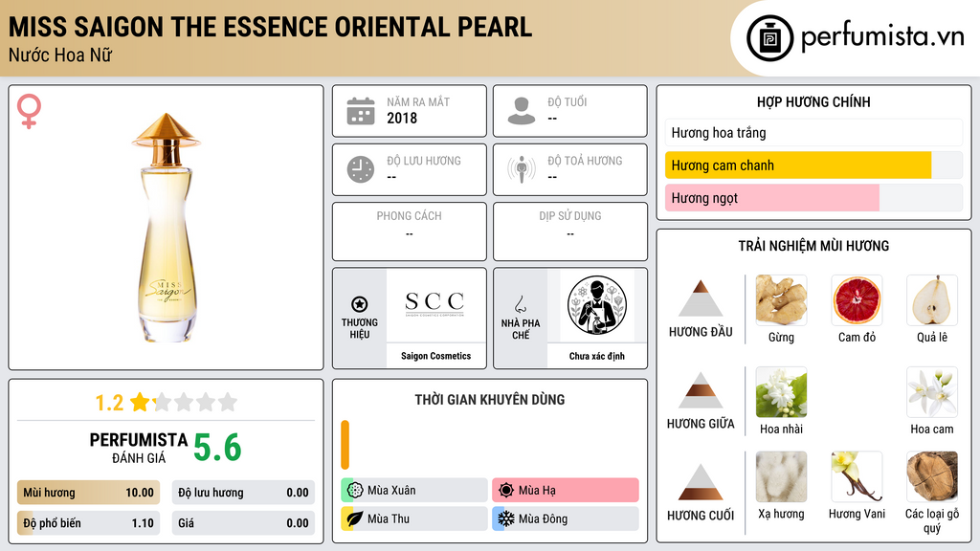
Task: Click the Hương cam chanh yellow accord bar
Action: click(798, 165)
